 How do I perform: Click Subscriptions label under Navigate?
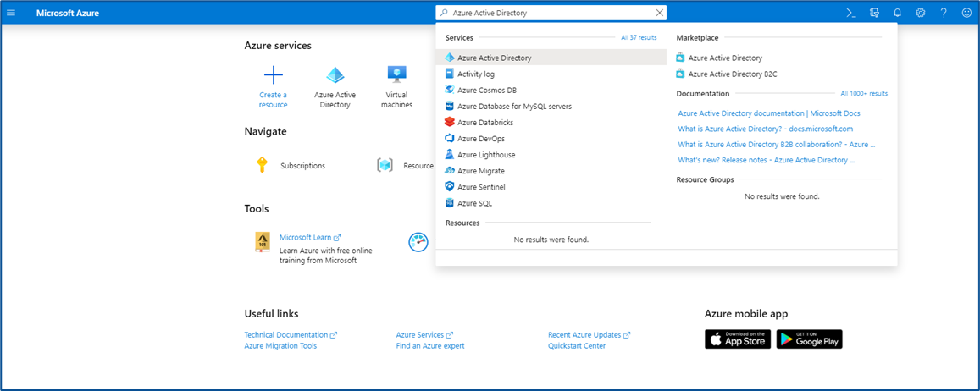(302, 166)
